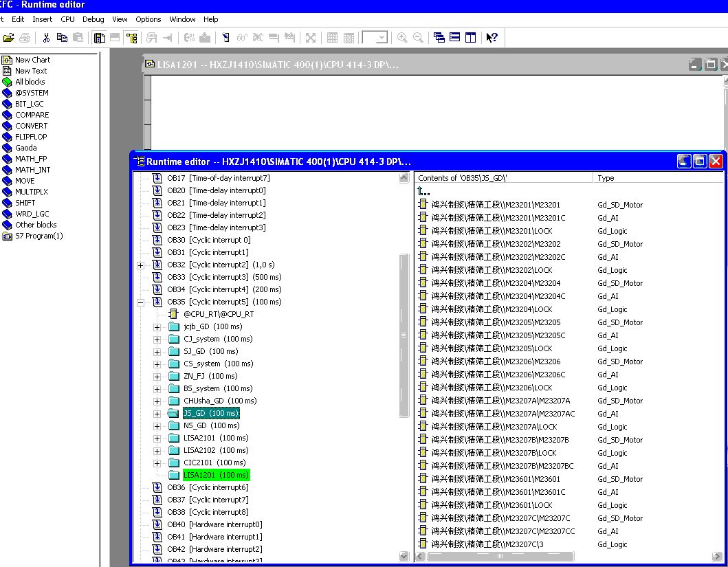
Task: Select New Chart in block catalog
Action: [32, 60]
